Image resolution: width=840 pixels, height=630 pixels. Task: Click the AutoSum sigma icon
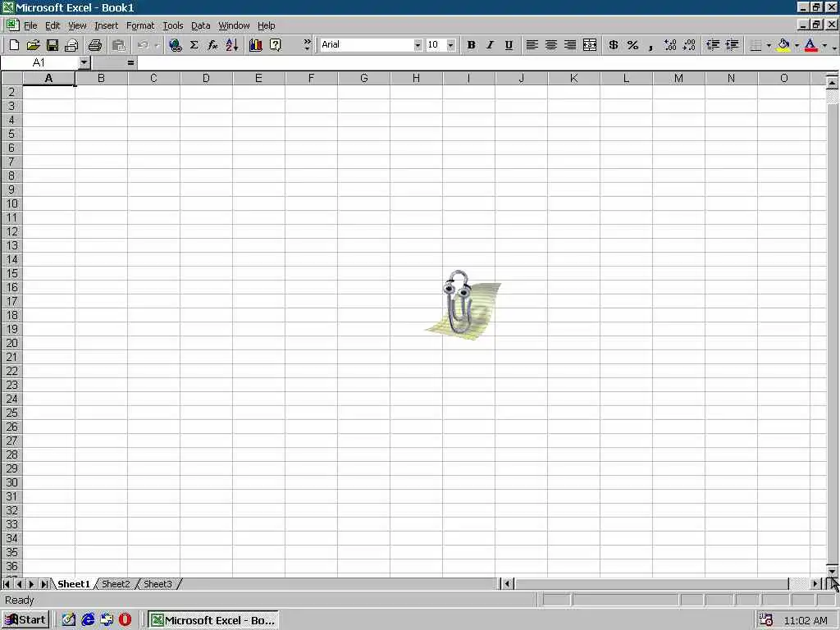194,45
